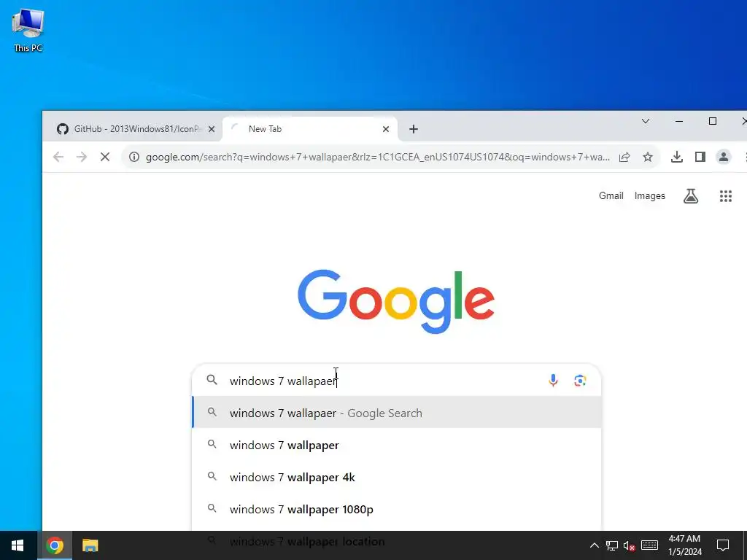Open Google apps grid
The image size is (747, 560).
(x=726, y=195)
